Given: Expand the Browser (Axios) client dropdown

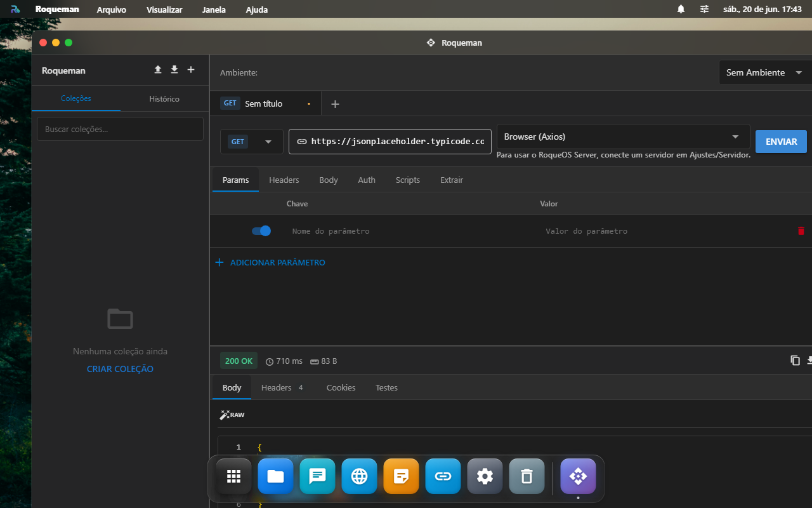Looking at the screenshot, I should coord(624,137).
